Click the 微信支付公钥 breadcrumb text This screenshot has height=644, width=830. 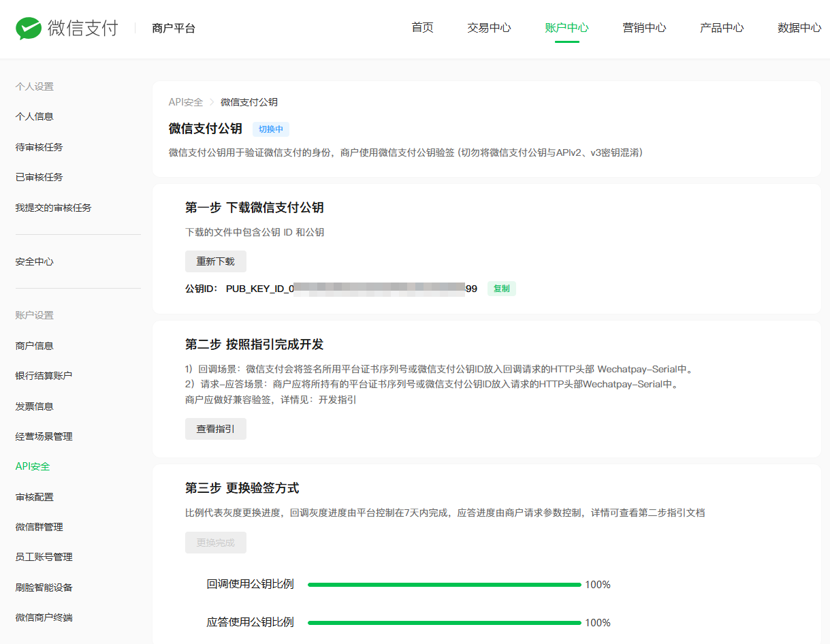click(x=249, y=102)
